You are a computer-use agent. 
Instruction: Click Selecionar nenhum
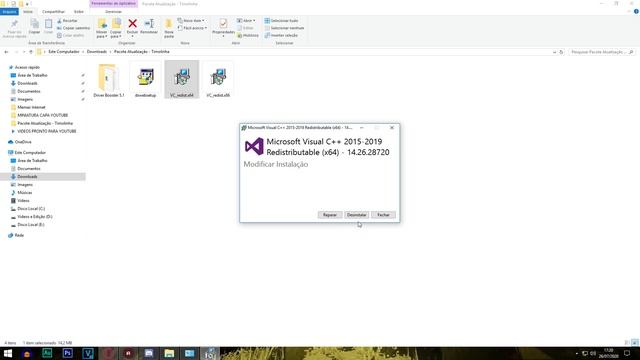pyautogui.click(x=284, y=28)
